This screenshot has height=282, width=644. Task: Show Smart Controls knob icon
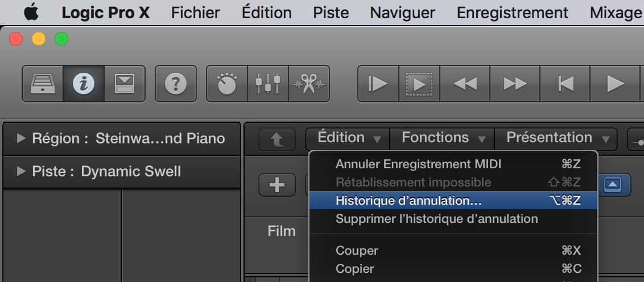click(x=227, y=84)
